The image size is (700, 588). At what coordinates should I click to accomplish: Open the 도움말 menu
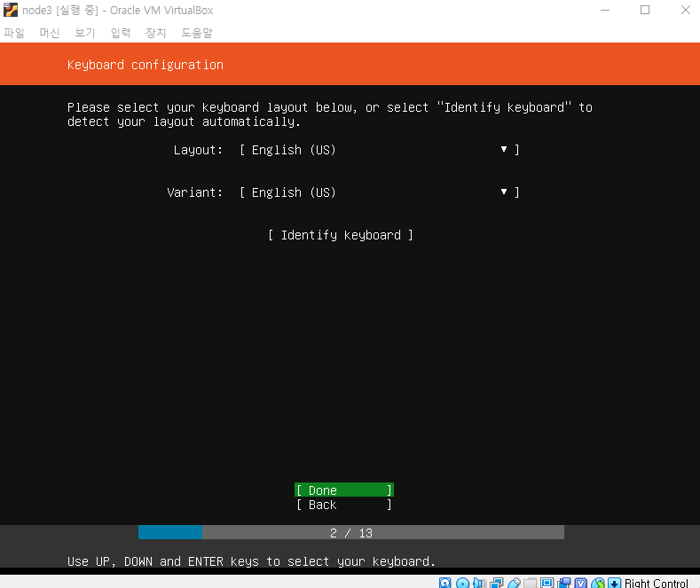[197, 33]
